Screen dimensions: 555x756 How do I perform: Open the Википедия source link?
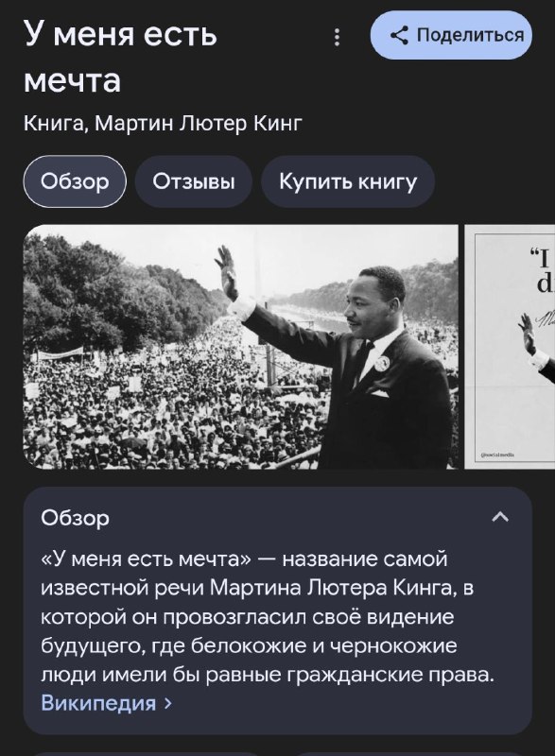[98, 702]
